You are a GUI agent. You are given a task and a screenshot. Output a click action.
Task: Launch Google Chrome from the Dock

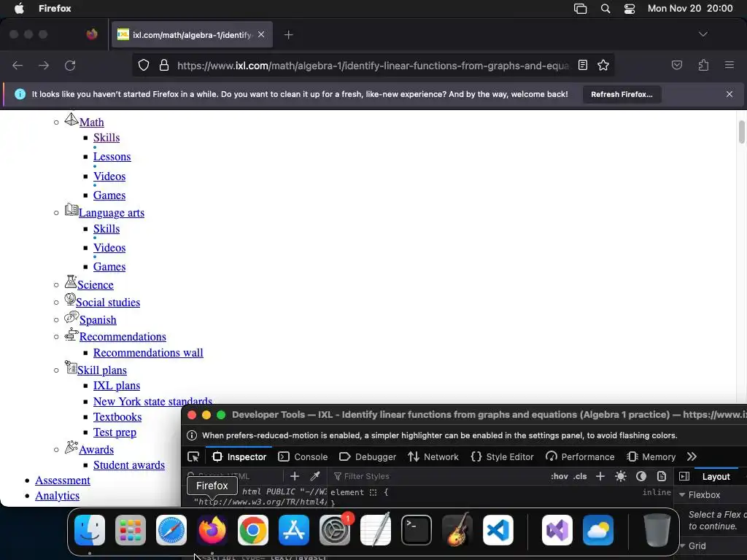coord(253,530)
